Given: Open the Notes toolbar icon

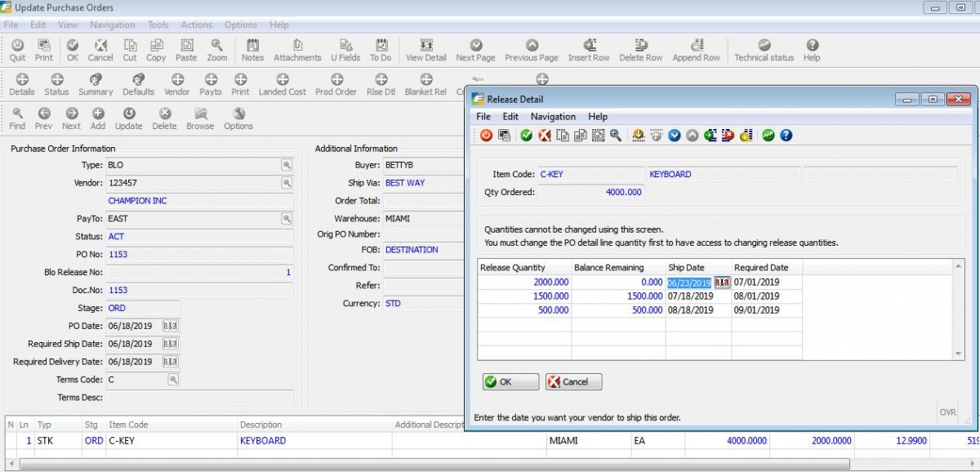Looking at the screenshot, I should tap(252, 49).
